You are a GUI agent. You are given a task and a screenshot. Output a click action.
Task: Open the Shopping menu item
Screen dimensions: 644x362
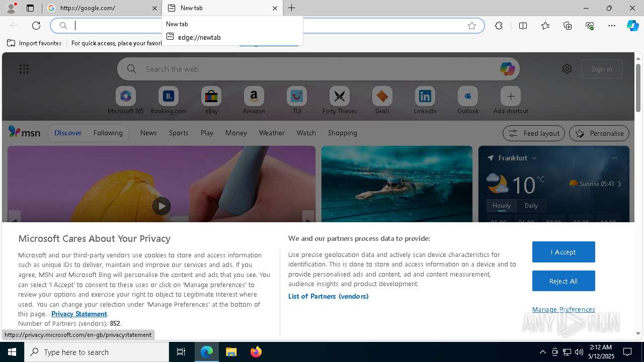pyautogui.click(x=343, y=133)
